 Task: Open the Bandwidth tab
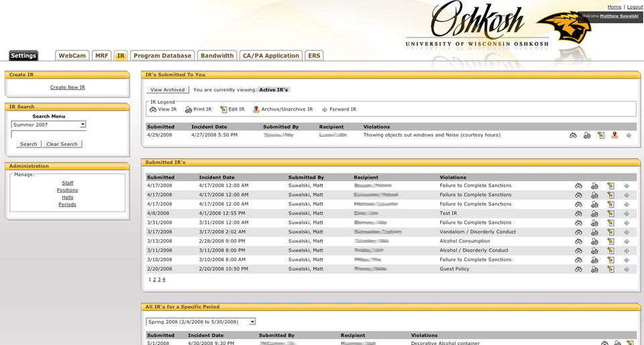[x=217, y=56]
